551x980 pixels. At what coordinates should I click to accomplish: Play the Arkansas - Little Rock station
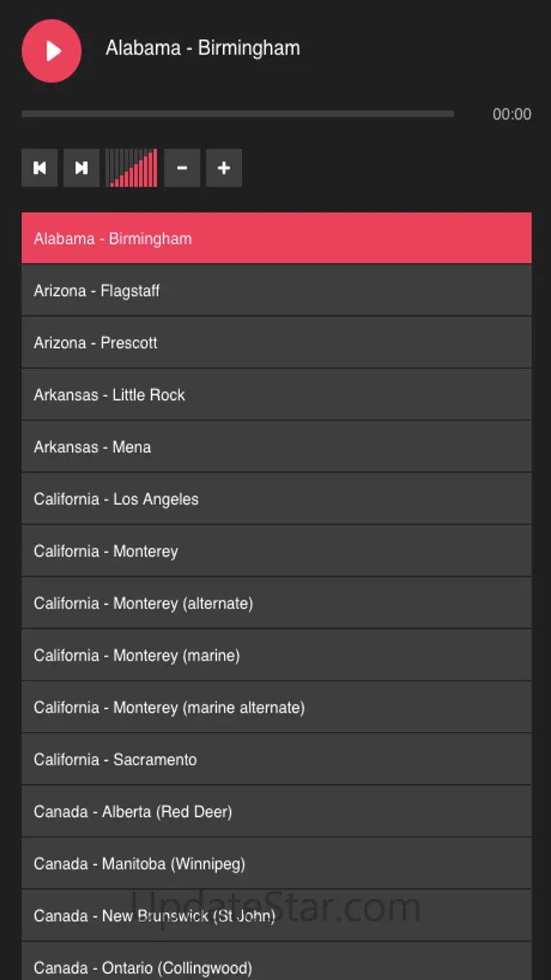276,395
